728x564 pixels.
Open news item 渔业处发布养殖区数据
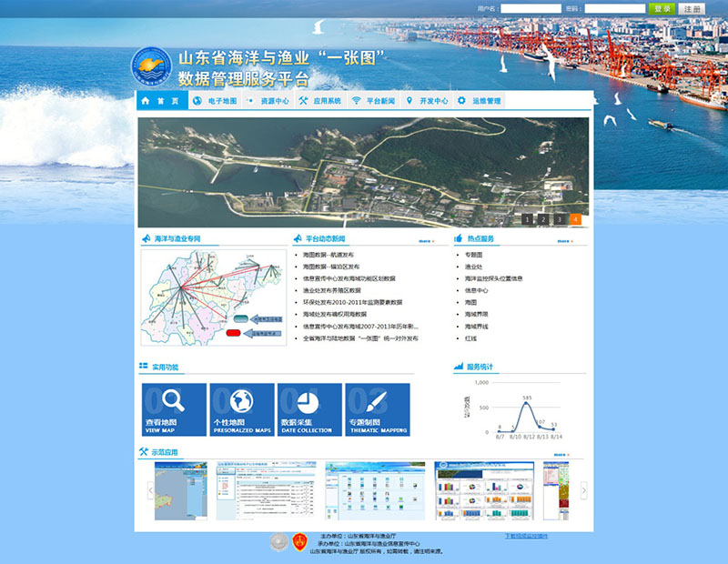click(x=331, y=290)
